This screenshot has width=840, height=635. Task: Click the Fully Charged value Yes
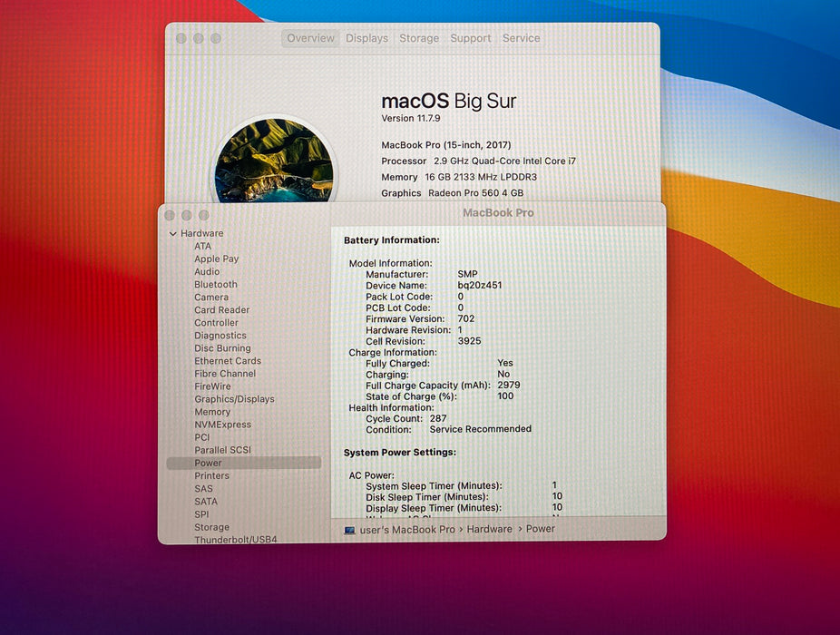pos(505,363)
